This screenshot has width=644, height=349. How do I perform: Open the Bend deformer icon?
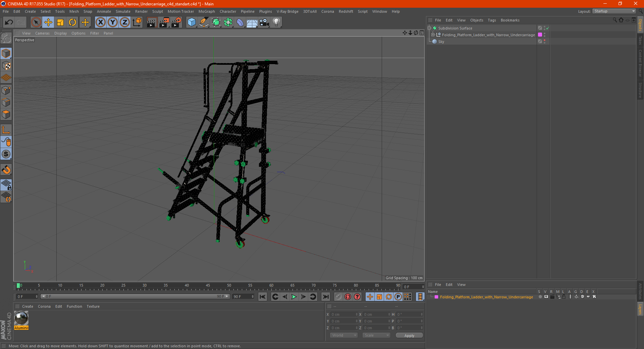240,22
